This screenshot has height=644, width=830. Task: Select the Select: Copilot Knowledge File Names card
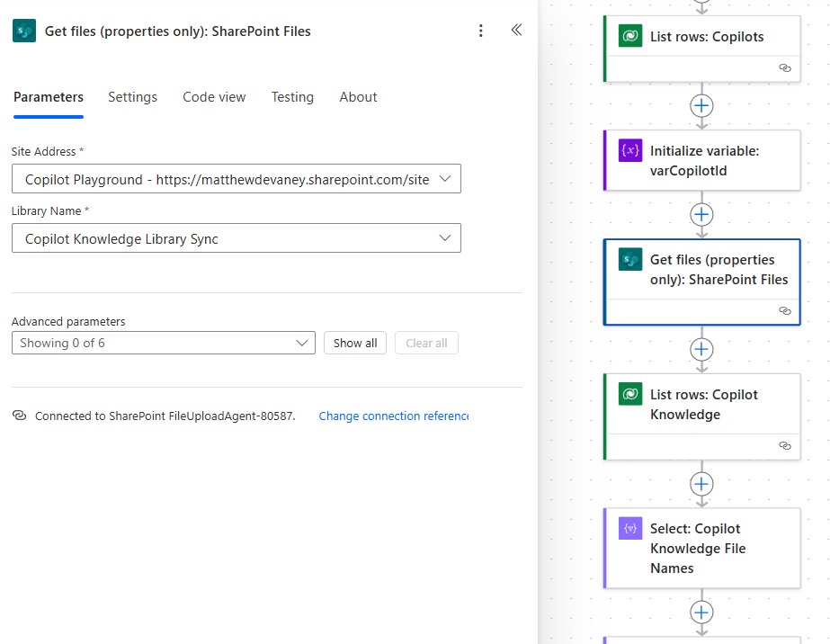click(702, 548)
